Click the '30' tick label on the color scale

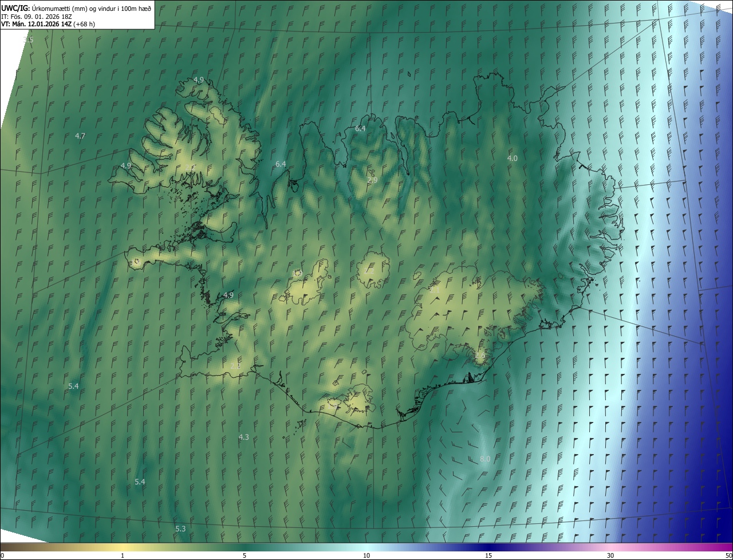[x=610, y=555]
